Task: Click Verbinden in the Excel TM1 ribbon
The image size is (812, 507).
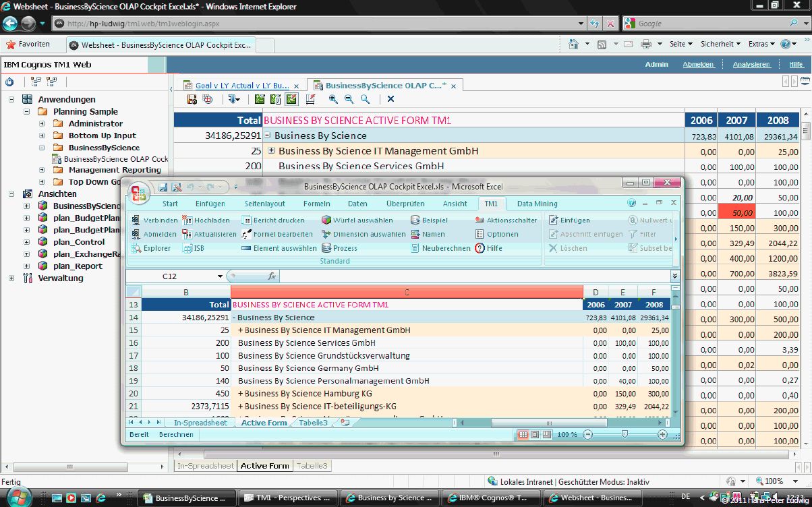Action: tap(154, 220)
